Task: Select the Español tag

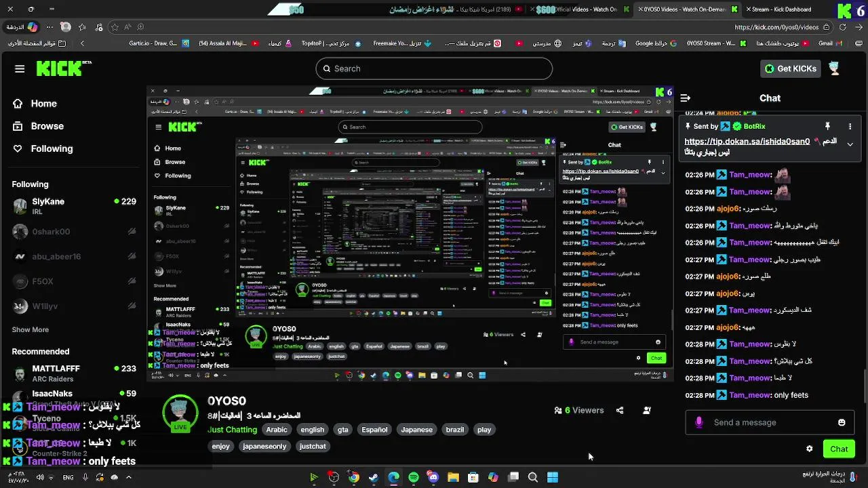Action: coord(374,430)
